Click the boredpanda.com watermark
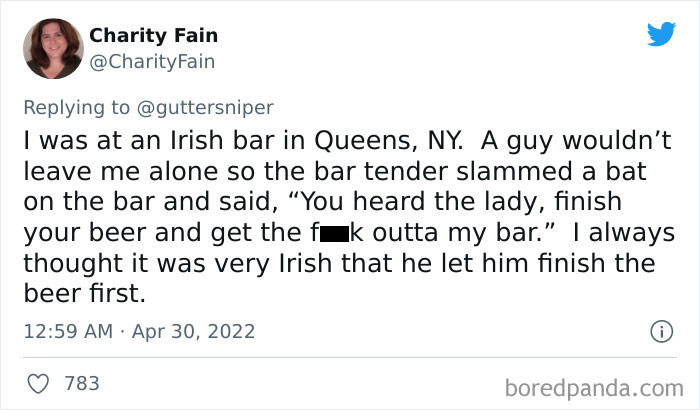 point(594,384)
